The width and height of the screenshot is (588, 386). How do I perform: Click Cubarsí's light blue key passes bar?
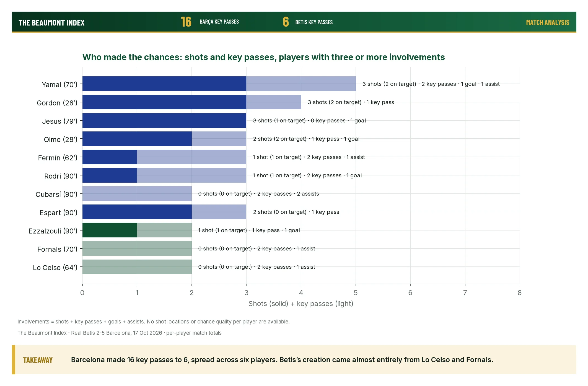pyautogui.click(x=137, y=193)
